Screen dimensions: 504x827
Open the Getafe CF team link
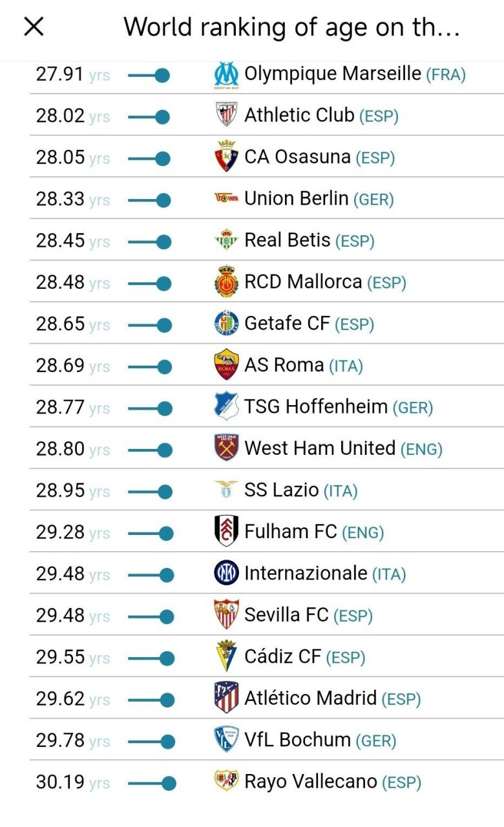click(x=287, y=323)
